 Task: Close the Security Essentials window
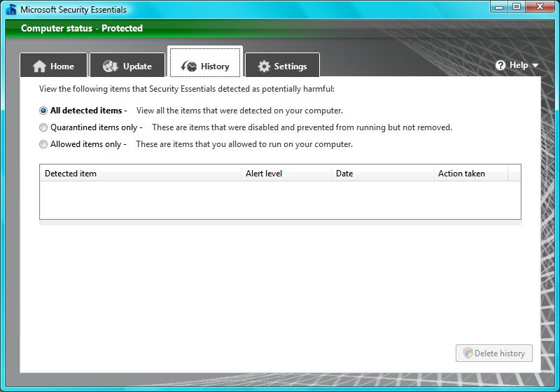[x=540, y=7]
